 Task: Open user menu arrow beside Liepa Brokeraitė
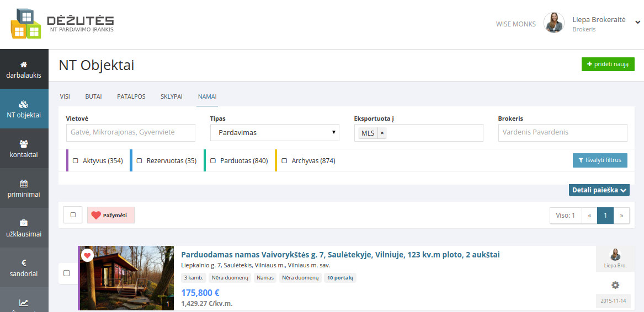[x=637, y=22]
